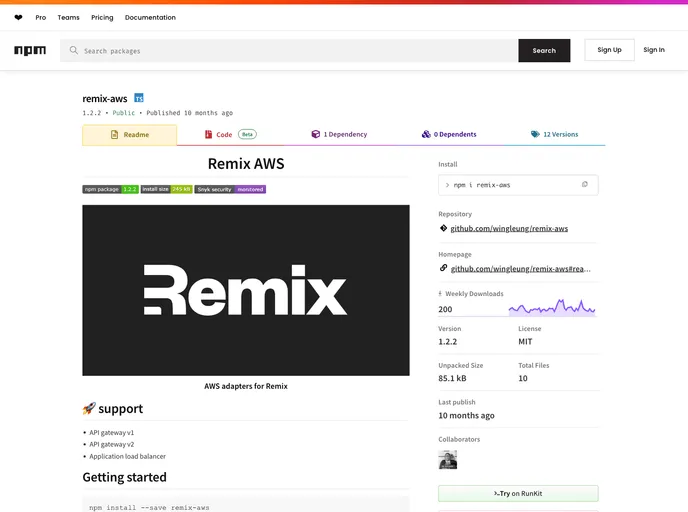Click the Public label under package title
Screen dimensions: 688x512
click(124, 113)
